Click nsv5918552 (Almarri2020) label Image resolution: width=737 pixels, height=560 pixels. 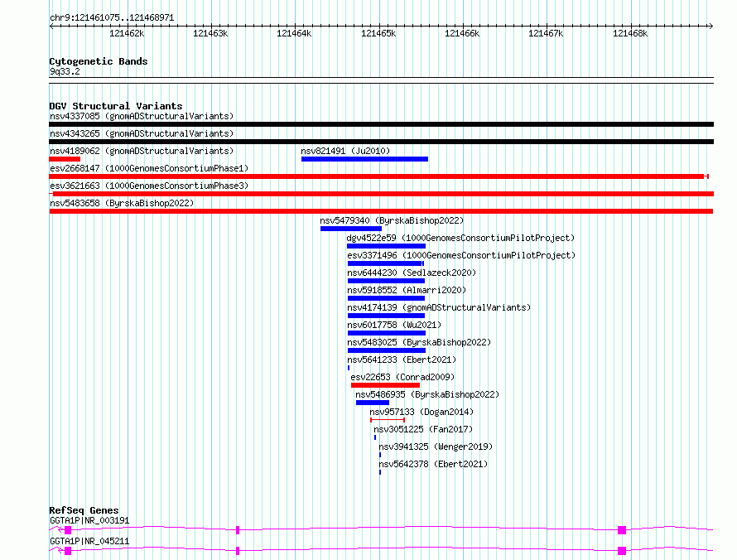tap(407, 290)
